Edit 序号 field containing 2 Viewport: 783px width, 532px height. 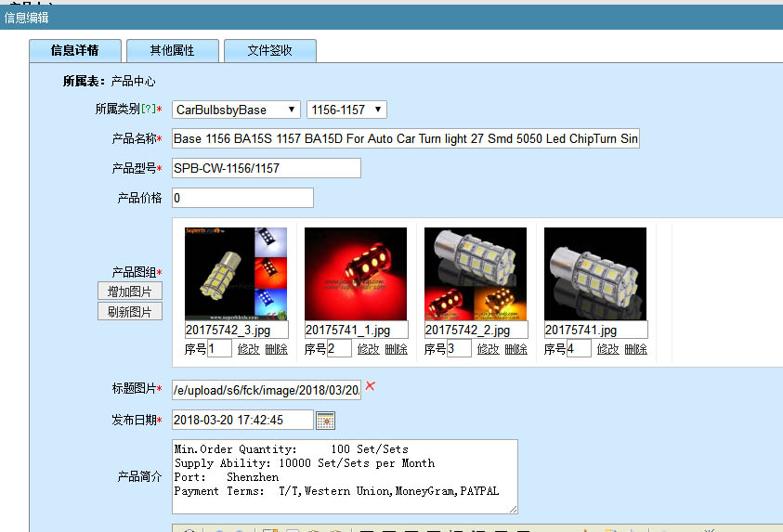pyautogui.click(x=340, y=348)
